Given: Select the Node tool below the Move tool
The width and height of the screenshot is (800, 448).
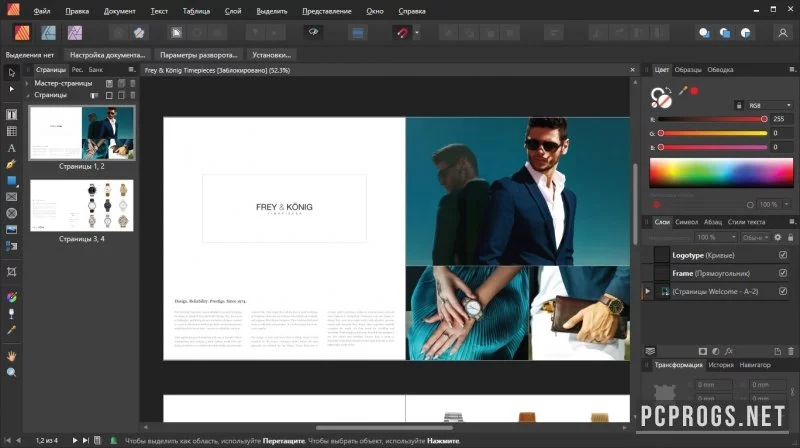Looking at the screenshot, I should 11,89.
